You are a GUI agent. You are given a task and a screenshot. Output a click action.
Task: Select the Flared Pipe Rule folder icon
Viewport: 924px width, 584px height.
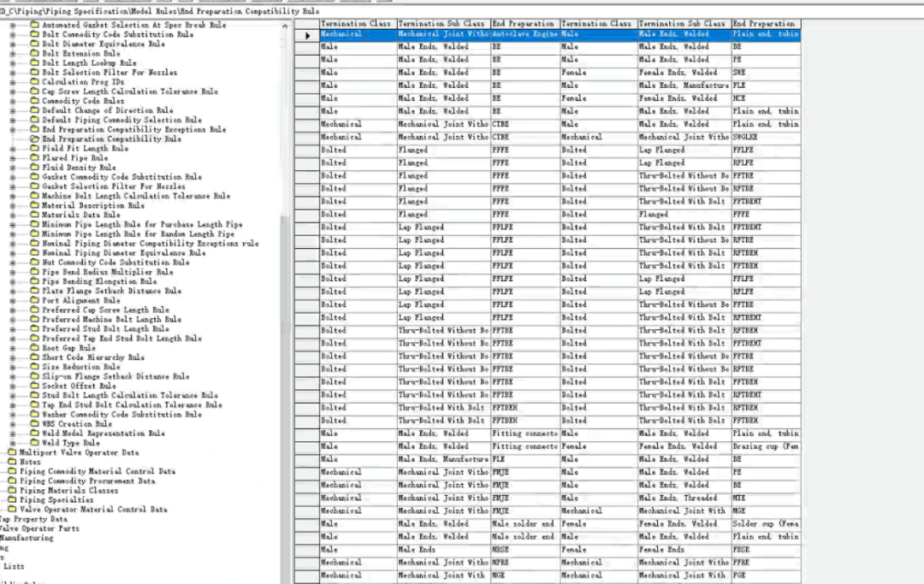pos(35,158)
